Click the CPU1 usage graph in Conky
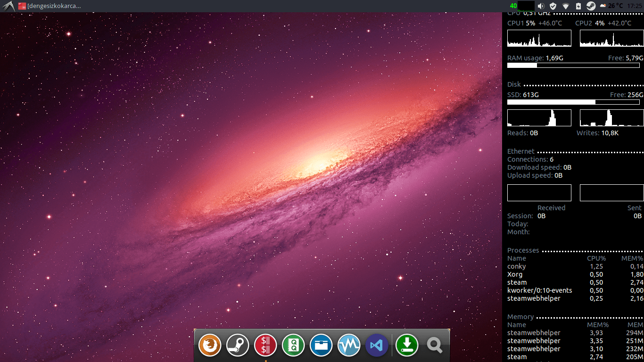The width and height of the screenshot is (644, 362). click(x=539, y=38)
